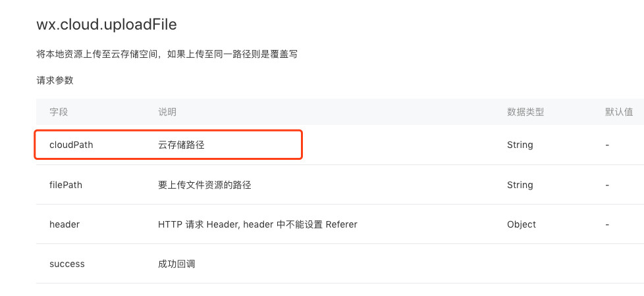Click the 成功回调 description cell
This screenshot has height=296, width=644.
click(176, 264)
